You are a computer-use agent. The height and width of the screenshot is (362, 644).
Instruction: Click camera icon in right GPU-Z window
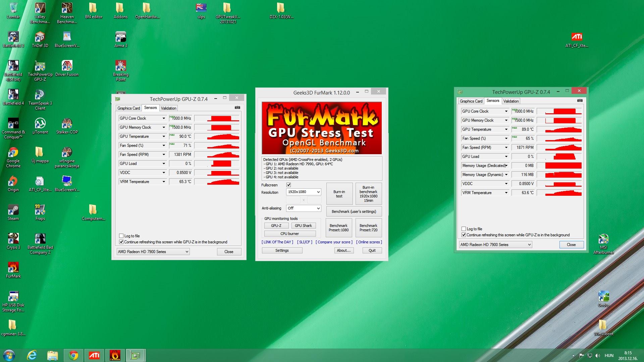(580, 101)
